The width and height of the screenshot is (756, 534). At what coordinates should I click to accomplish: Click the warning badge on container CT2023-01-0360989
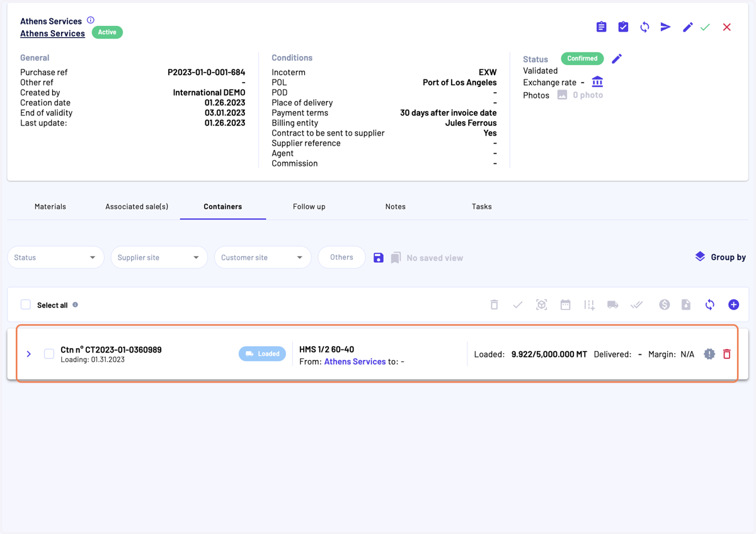tap(709, 354)
